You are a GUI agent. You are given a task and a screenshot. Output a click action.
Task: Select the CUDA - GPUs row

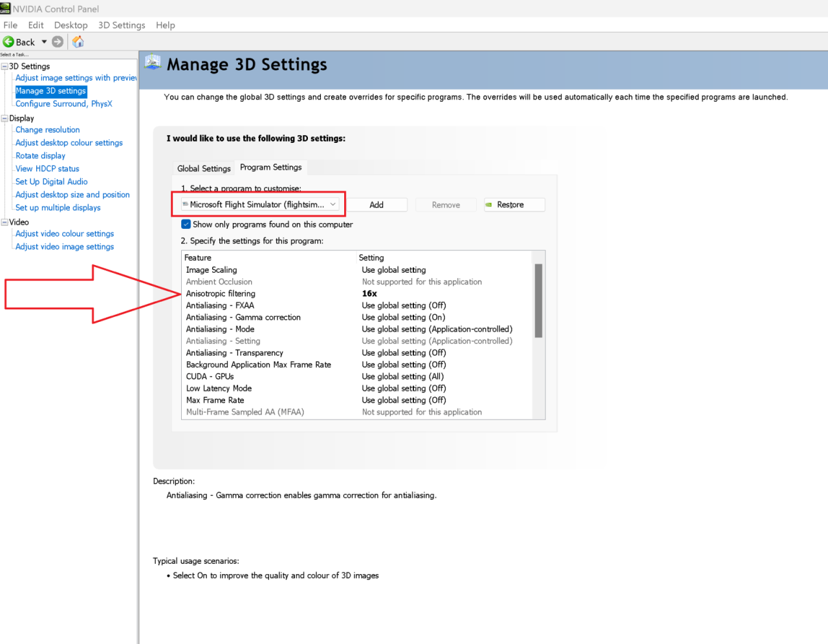point(357,376)
